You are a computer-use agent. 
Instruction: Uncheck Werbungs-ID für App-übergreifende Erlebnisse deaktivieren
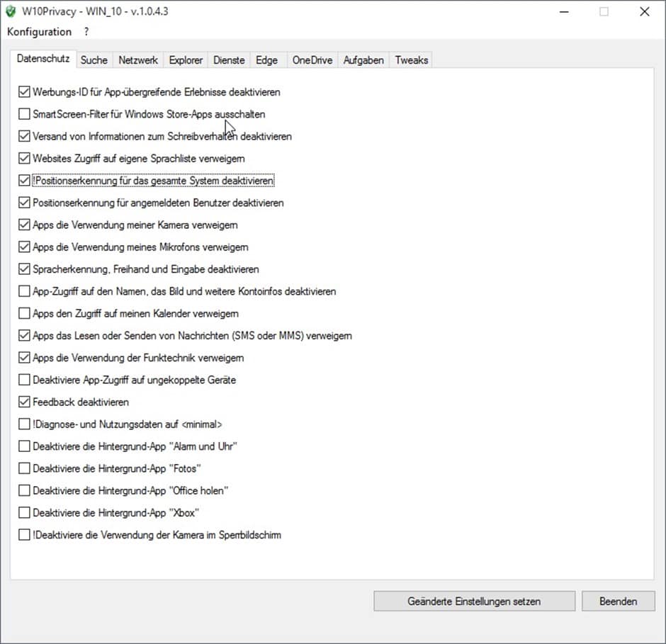click(25, 92)
